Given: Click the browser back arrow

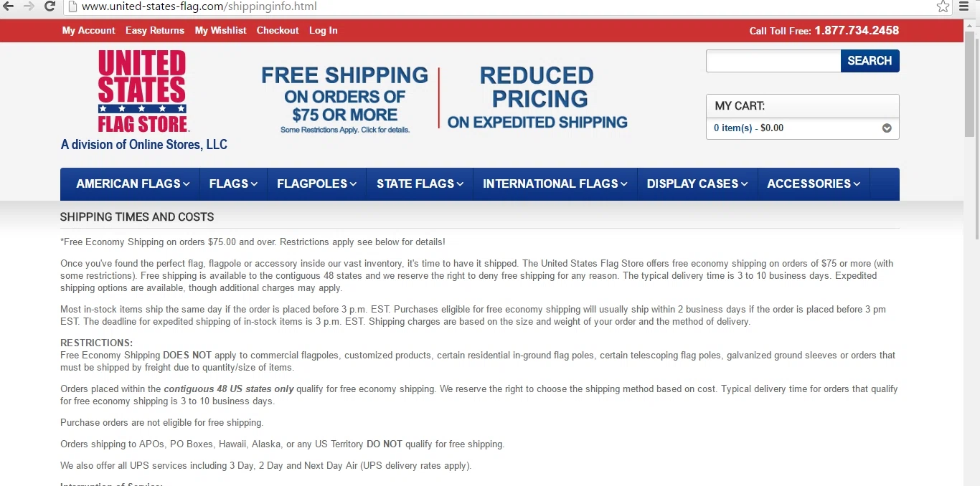Looking at the screenshot, I should [9, 6].
